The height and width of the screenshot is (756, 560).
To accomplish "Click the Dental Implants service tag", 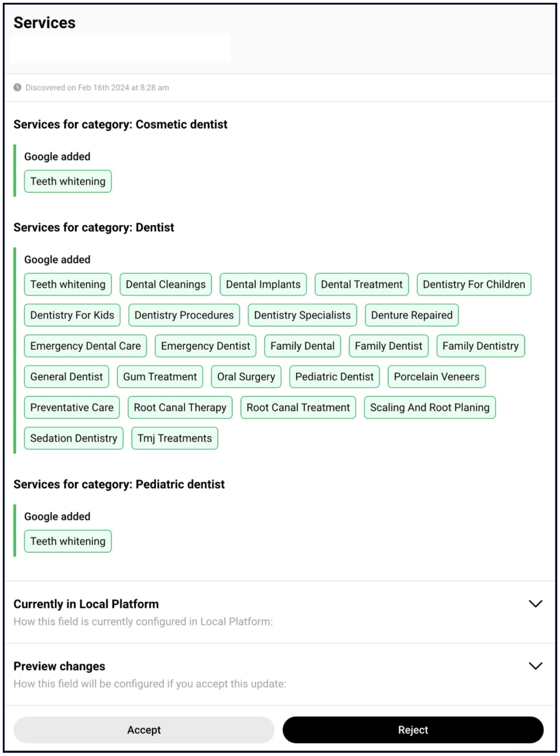I will click(263, 285).
